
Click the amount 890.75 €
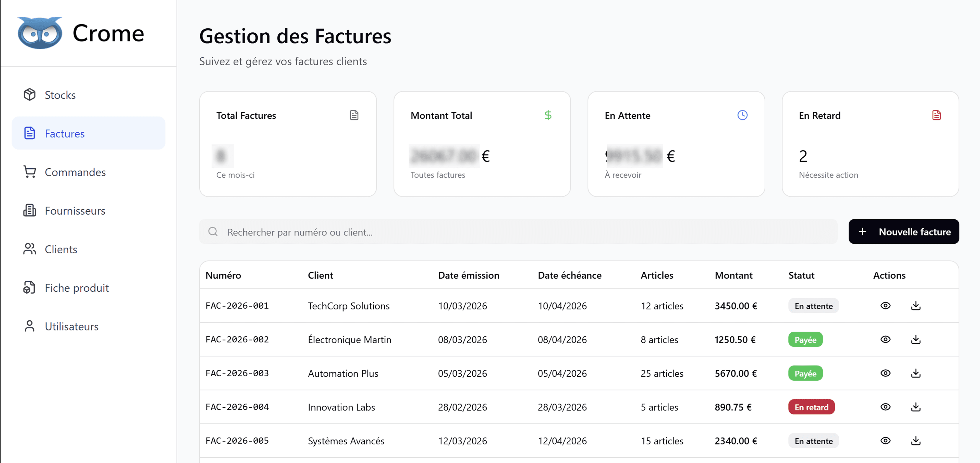pyautogui.click(x=733, y=407)
